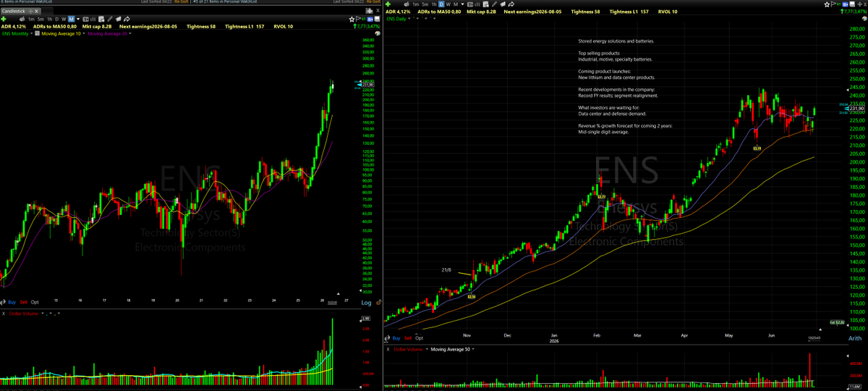
Task: Switch right chart to Weekly (W) timeframe
Action: (x=448, y=4)
